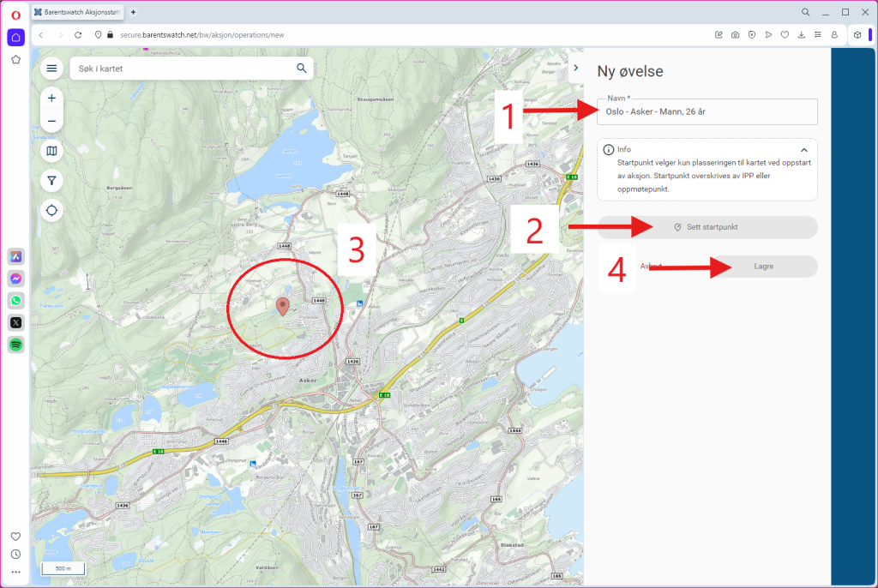Zoom out on the map

tap(51, 121)
